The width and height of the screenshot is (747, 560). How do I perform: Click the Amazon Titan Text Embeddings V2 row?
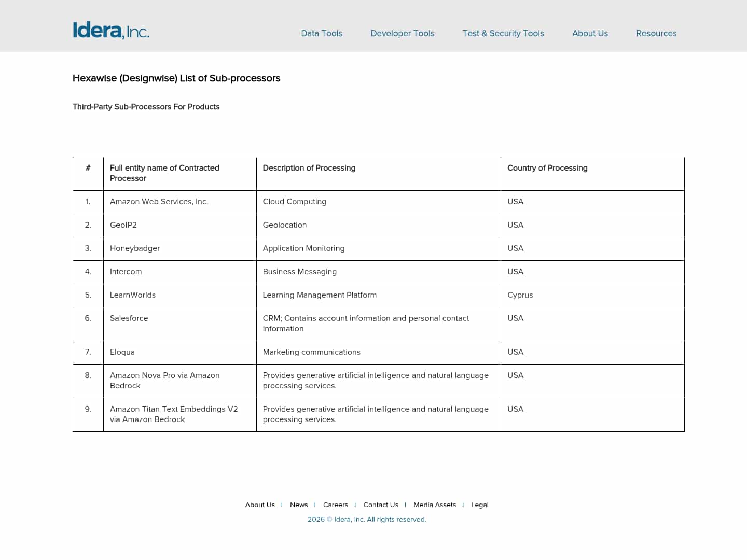(174, 414)
